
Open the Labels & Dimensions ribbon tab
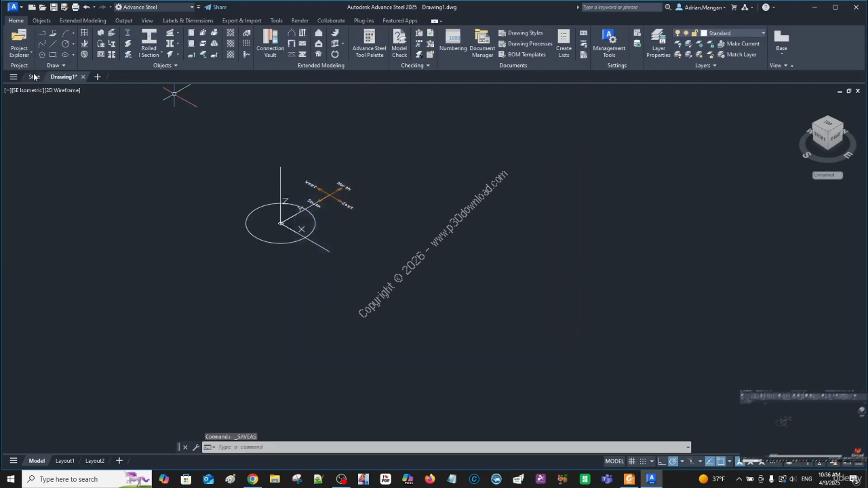188,20
